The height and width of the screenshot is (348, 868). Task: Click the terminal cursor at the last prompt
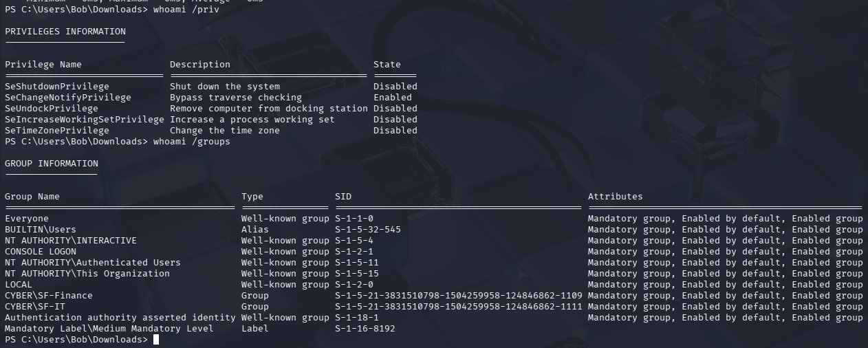point(156,340)
